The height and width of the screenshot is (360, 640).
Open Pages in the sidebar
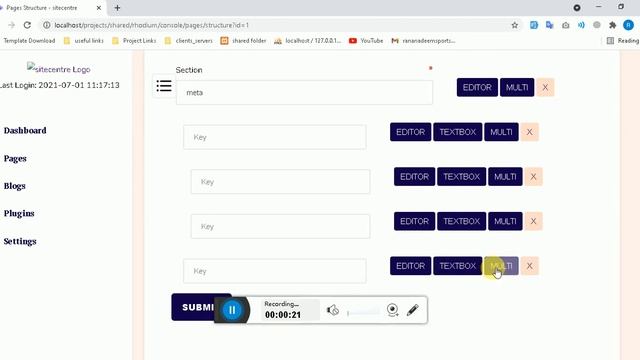coord(15,158)
